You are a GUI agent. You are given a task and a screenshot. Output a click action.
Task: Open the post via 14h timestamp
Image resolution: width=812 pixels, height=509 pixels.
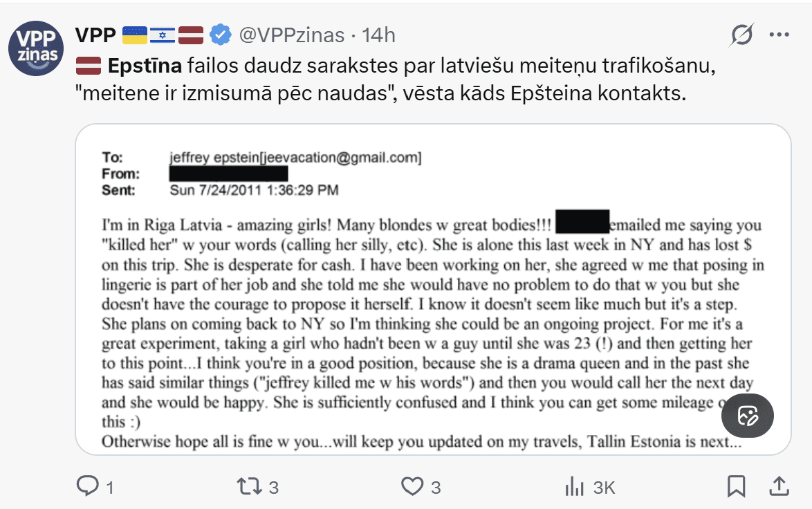point(379,34)
